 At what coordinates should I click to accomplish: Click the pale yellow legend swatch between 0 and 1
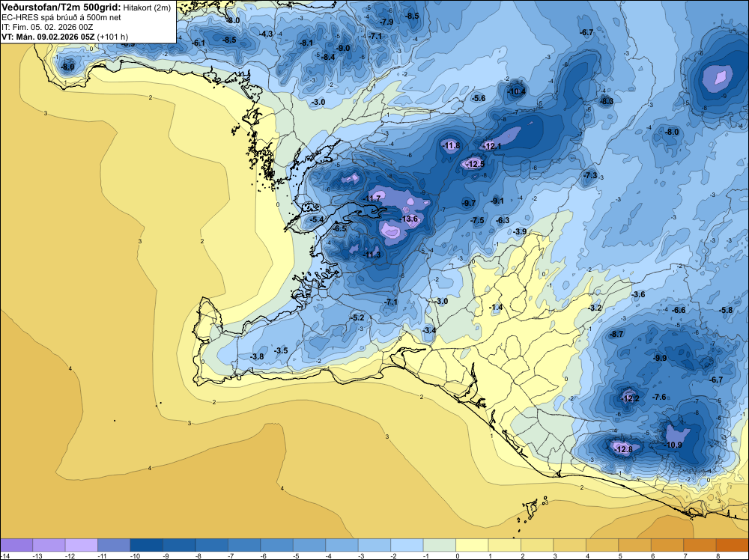pos(472,545)
